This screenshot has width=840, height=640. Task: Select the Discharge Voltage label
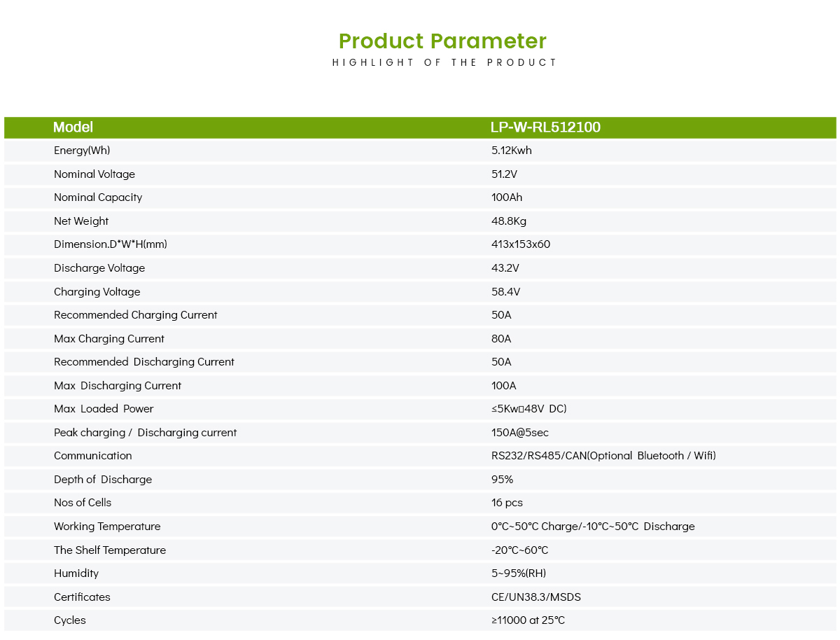99,268
